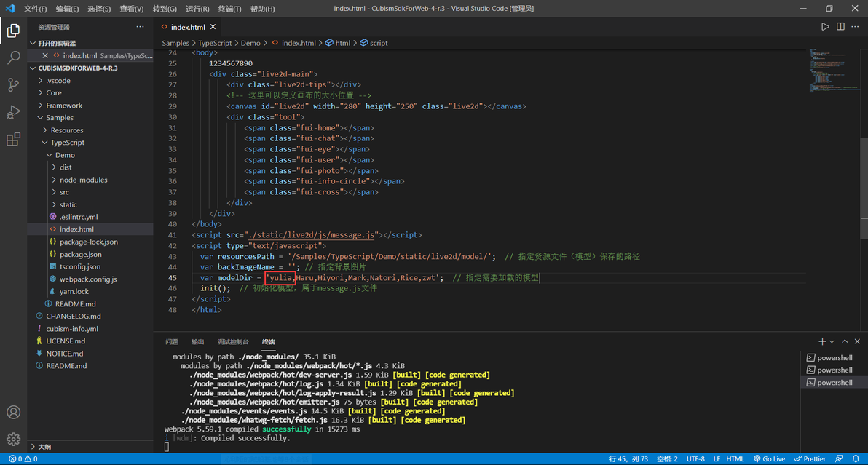
Task: Switch to the Debug Console tab
Action: coord(233,342)
